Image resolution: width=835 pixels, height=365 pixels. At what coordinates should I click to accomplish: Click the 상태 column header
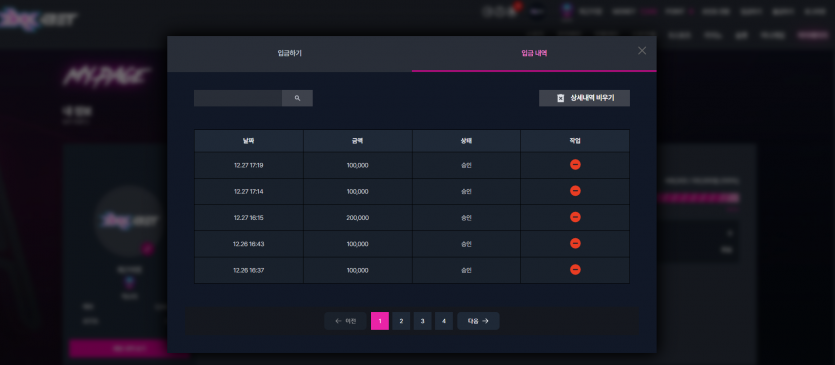pos(466,141)
